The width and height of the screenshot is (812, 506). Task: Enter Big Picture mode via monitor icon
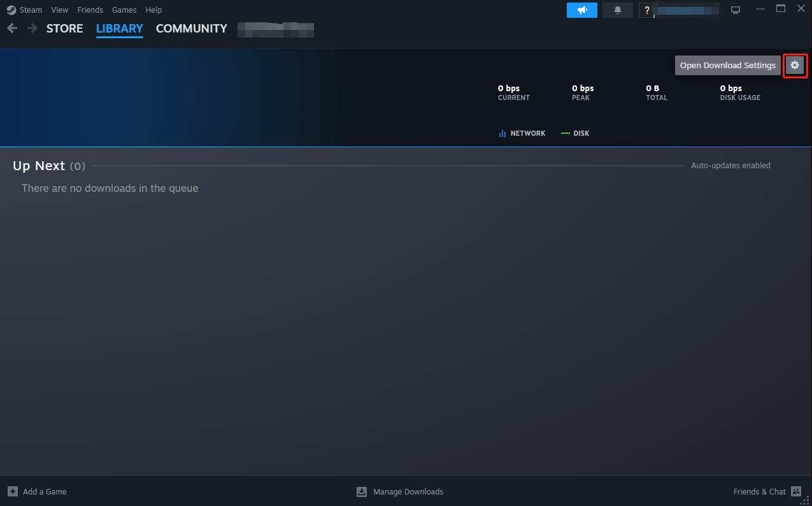(x=736, y=10)
